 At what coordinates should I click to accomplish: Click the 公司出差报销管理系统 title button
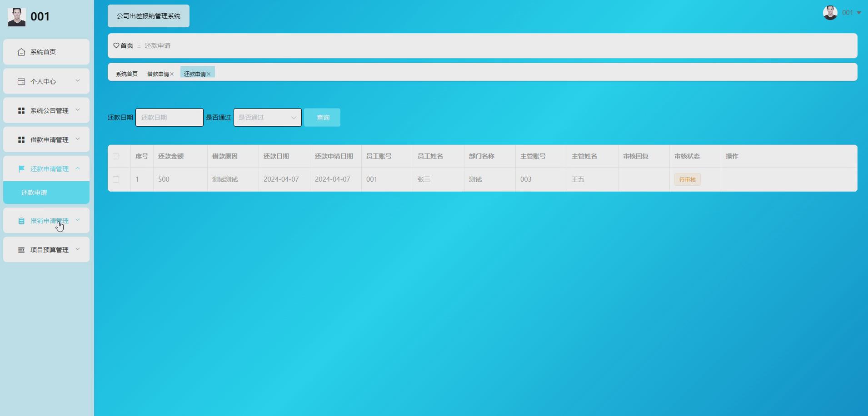coord(149,16)
